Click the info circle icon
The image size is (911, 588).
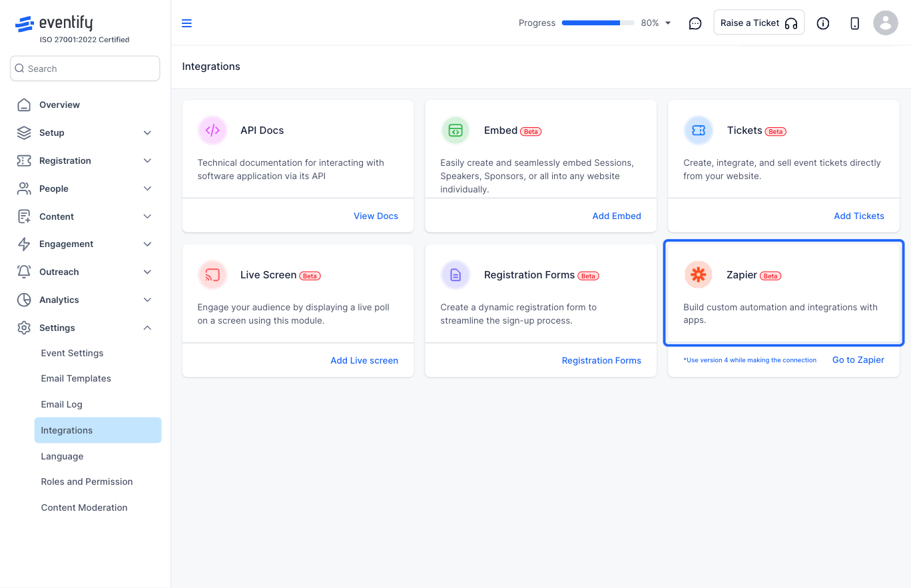pos(823,23)
